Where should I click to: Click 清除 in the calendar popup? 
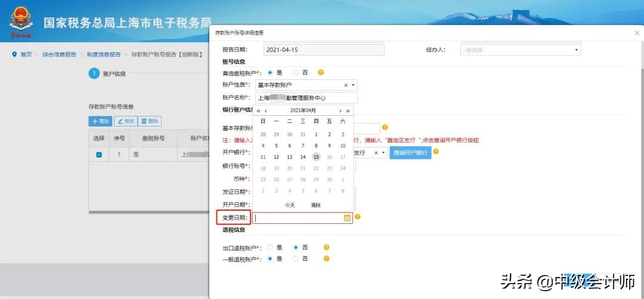pos(315,205)
